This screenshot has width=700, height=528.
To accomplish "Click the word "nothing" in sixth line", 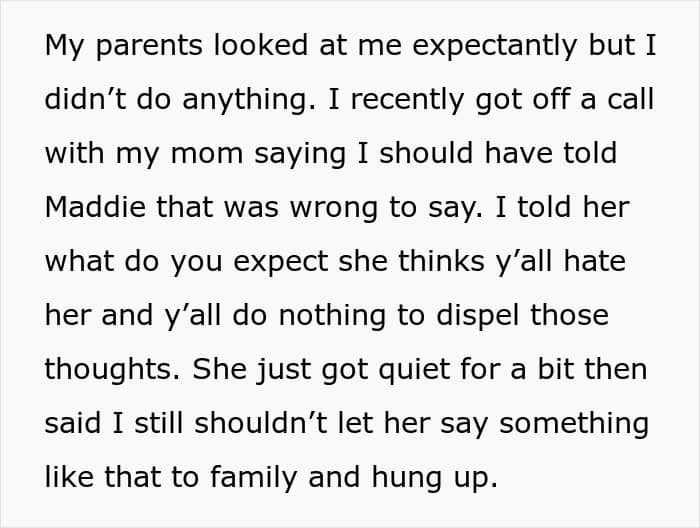I will [x=332, y=316].
